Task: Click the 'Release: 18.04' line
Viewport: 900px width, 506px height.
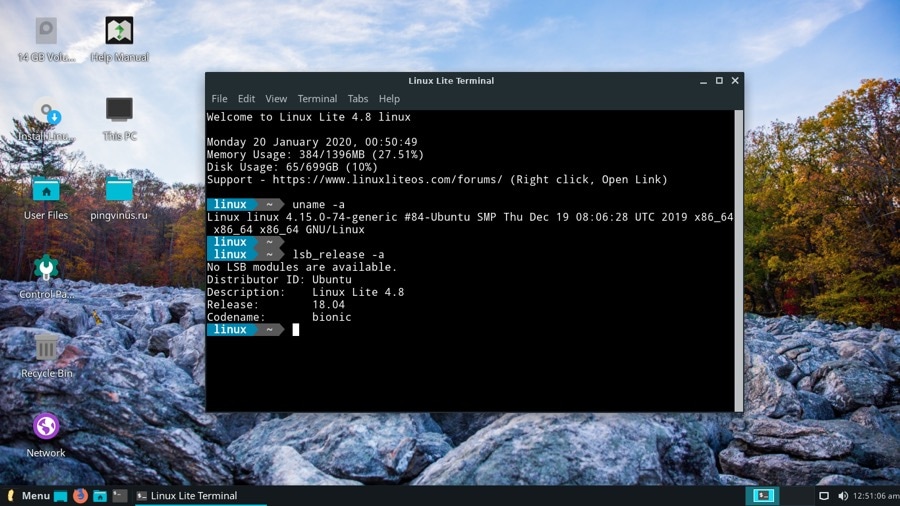Action: click(276, 305)
